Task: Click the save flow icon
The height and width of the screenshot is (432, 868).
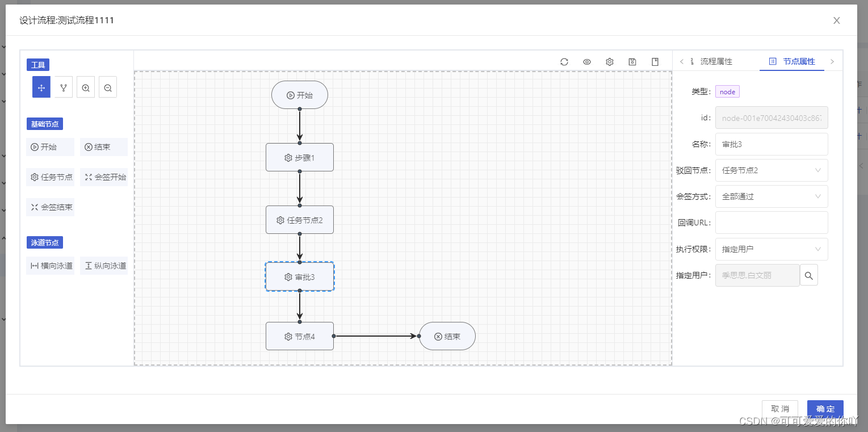Action: click(632, 62)
